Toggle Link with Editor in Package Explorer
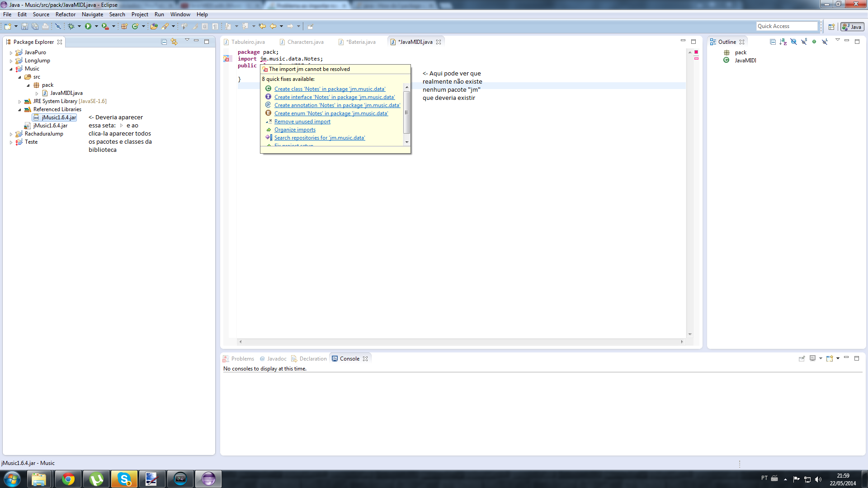The image size is (868, 488). click(174, 42)
